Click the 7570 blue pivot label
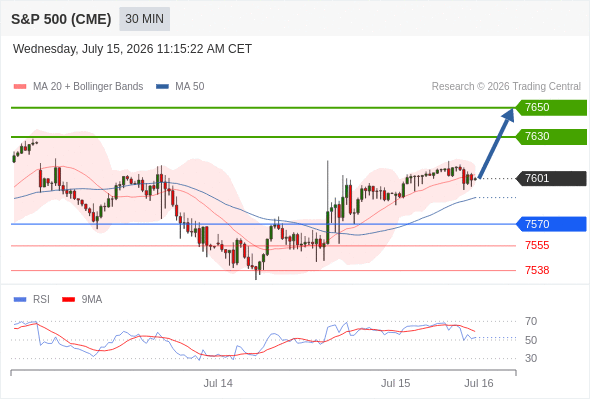 point(551,224)
